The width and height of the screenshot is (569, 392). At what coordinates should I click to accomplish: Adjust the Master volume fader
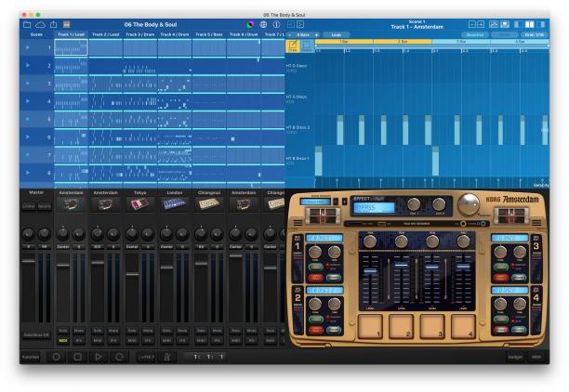tap(29, 261)
